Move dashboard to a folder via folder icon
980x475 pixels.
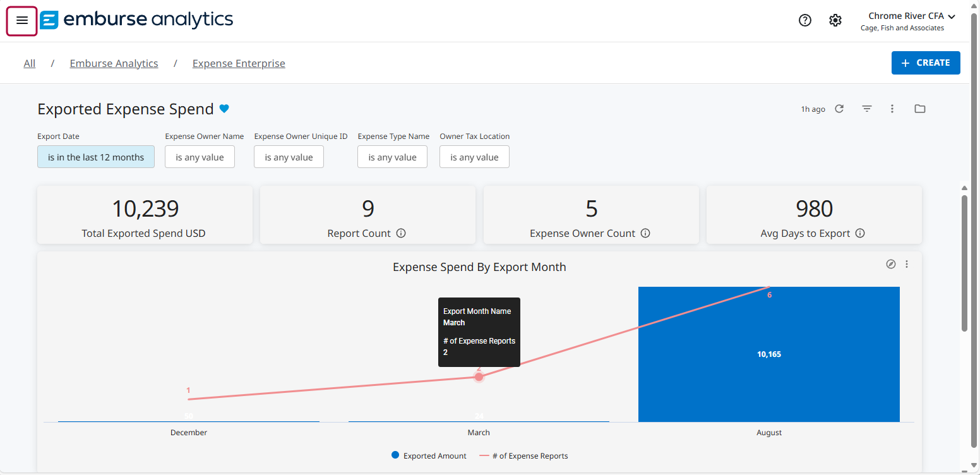tap(920, 109)
